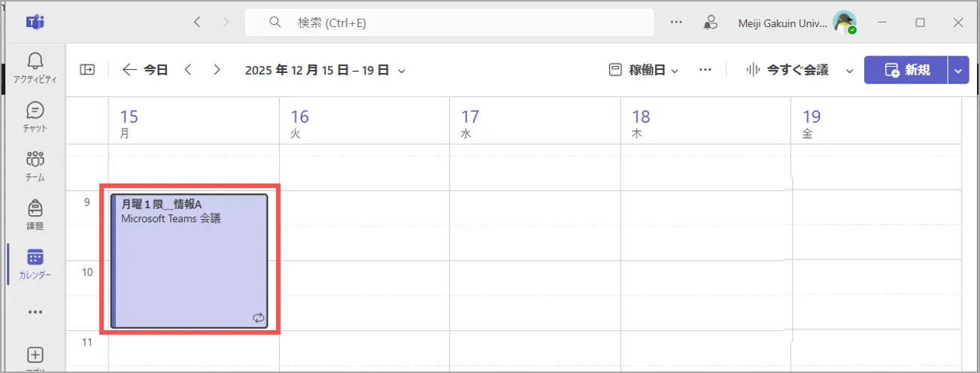Click the history back arrow

pyautogui.click(x=197, y=23)
